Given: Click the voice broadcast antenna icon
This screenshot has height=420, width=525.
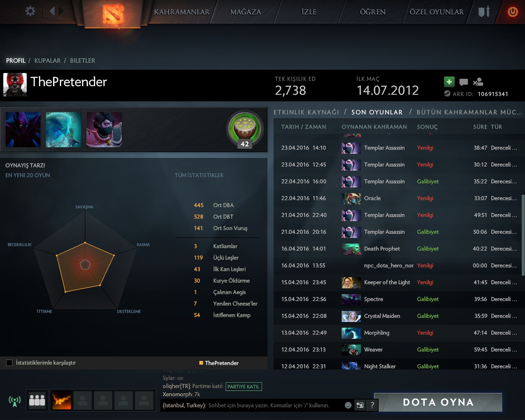Looking at the screenshot, I should tap(15, 401).
